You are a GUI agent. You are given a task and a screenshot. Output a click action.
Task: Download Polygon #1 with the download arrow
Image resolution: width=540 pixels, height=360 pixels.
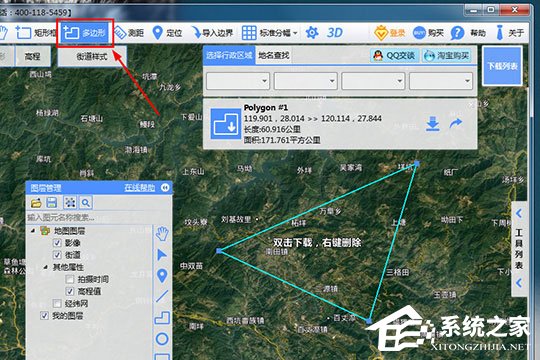[433, 124]
